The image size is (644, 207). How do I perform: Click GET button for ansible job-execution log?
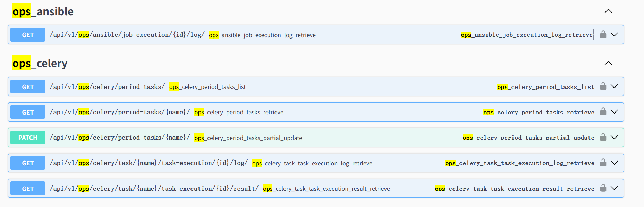click(x=28, y=35)
